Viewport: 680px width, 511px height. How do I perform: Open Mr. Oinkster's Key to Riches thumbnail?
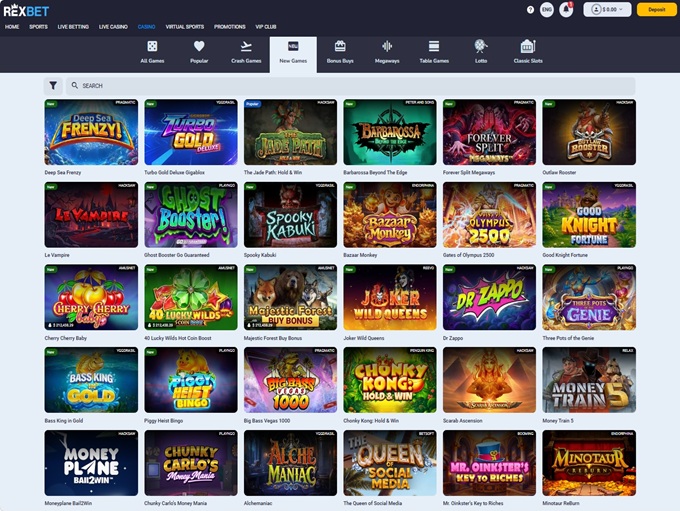click(x=489, y=463)
